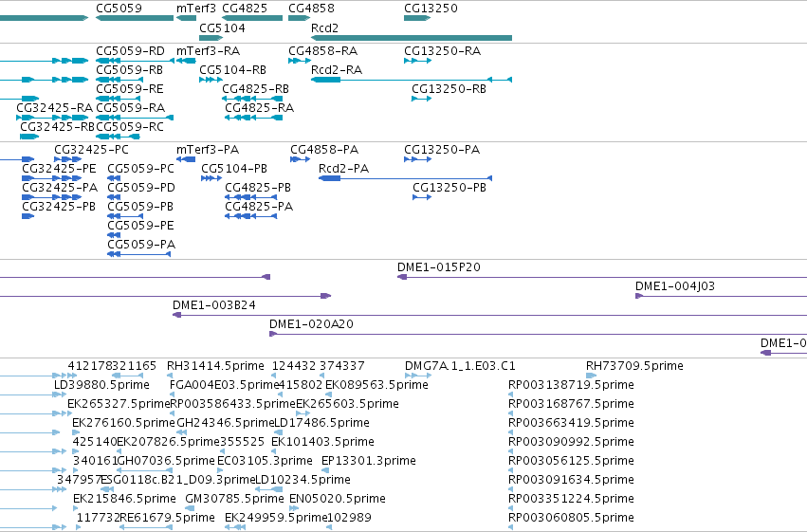Select protein CG4858-PA

pyautogui.click(x=300, y=159)
